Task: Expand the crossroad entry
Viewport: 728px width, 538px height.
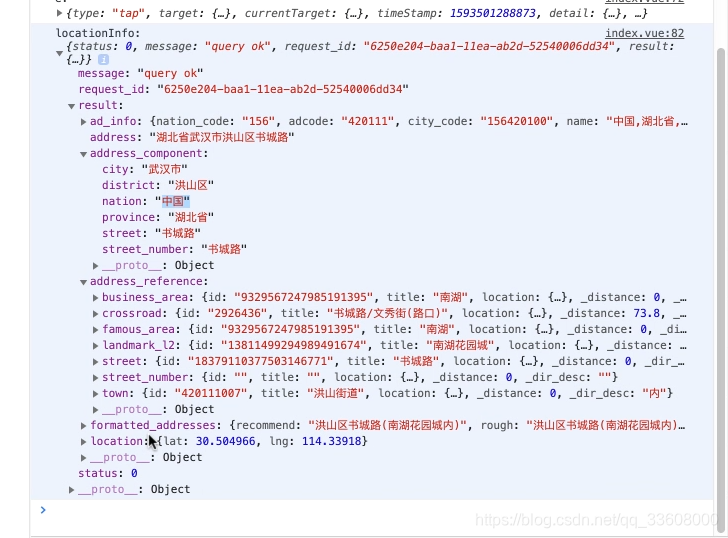Action: 96,314
